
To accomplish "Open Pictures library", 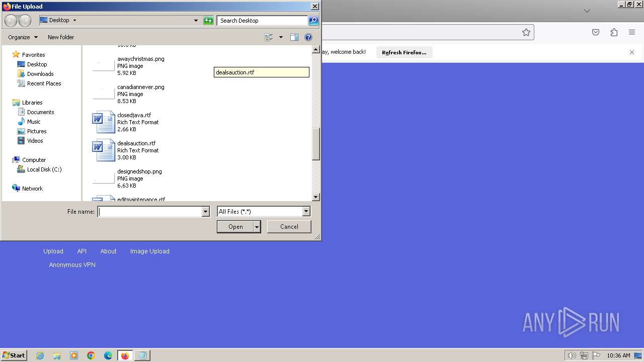I will coord(37,131).
